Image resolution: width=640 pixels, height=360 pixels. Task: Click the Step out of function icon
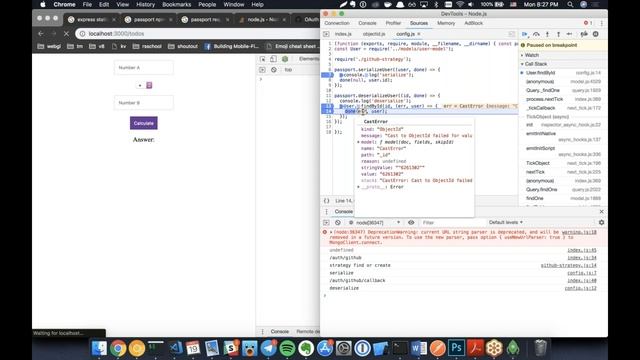558,34
